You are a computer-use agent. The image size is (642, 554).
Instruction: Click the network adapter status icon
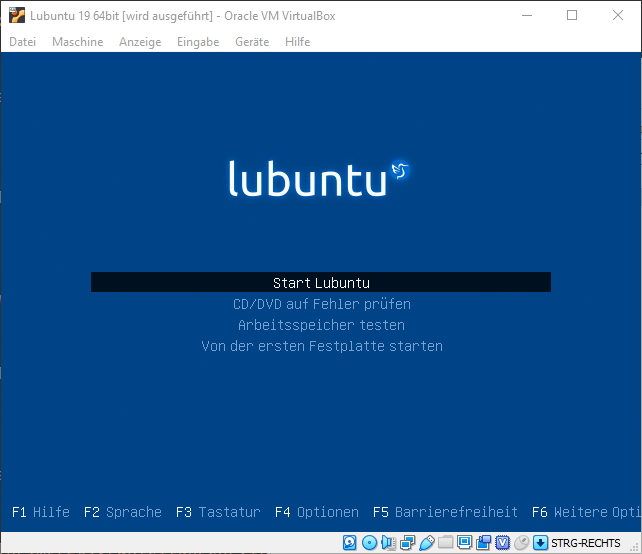[x=407, y=543]
